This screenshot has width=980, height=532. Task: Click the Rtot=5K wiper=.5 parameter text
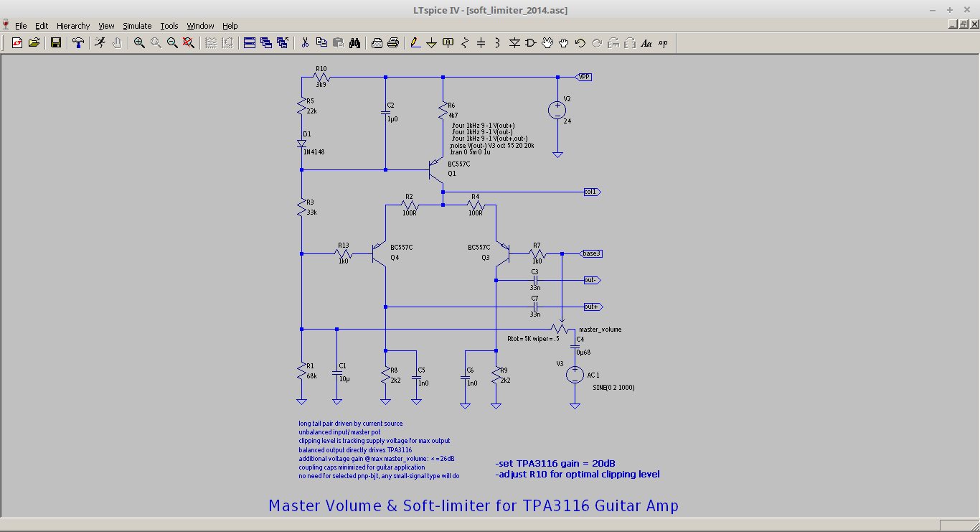point(533,338)
